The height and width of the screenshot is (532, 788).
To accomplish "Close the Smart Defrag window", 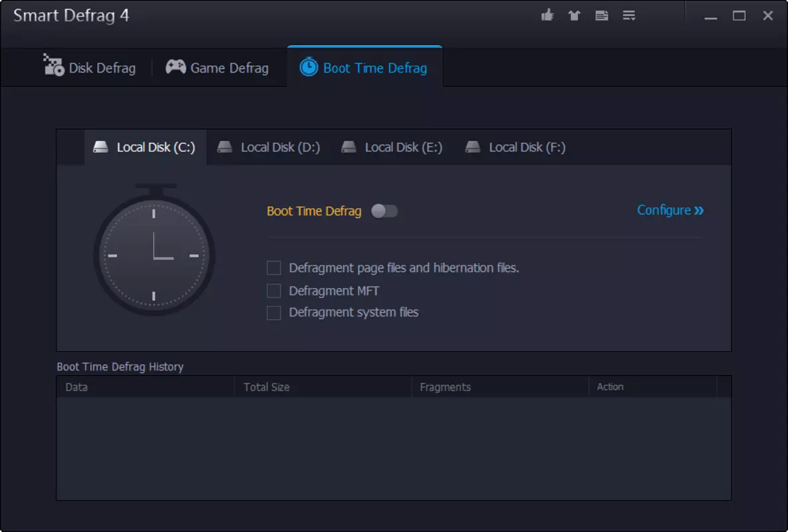I will [767, 15].
